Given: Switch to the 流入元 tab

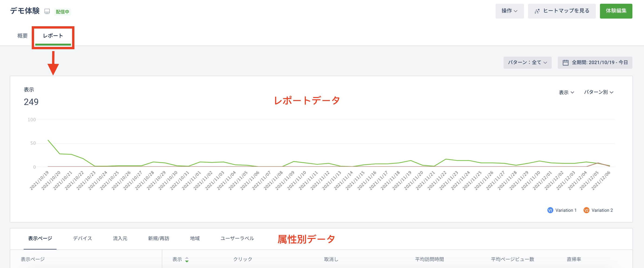Looking at the screenshot, I should [x=120, y=238].
